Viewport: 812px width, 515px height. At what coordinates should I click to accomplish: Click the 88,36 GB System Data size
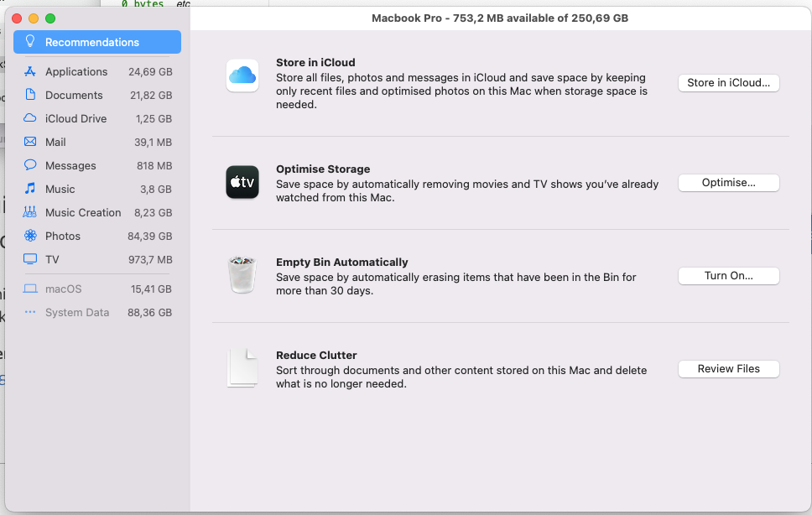(x=149, y=313)
